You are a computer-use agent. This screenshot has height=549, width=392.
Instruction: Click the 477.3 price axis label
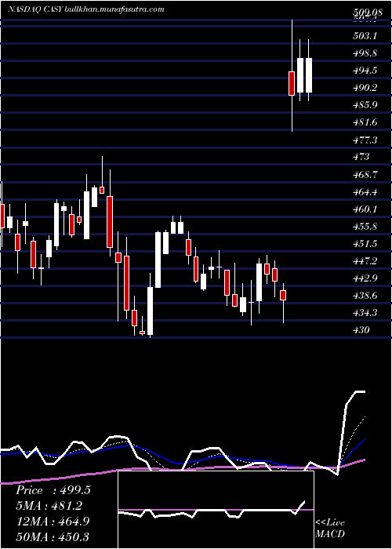(x=365, y=140)
